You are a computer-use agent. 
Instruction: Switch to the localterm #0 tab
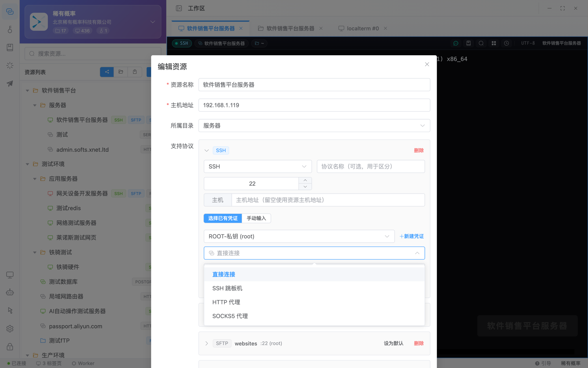(363, 28)
